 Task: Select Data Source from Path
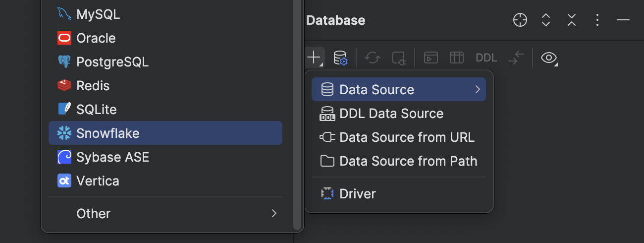(x=408, y=161)
